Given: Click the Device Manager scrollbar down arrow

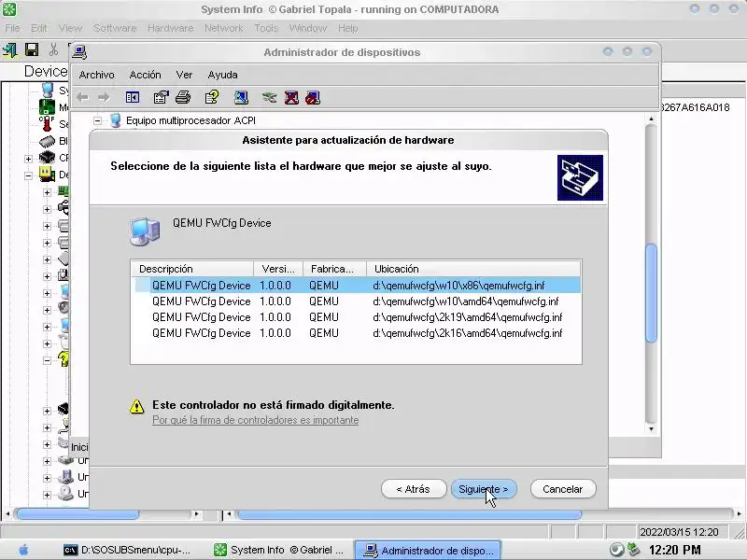Looking at the screenshot, I should coord(651,429).
